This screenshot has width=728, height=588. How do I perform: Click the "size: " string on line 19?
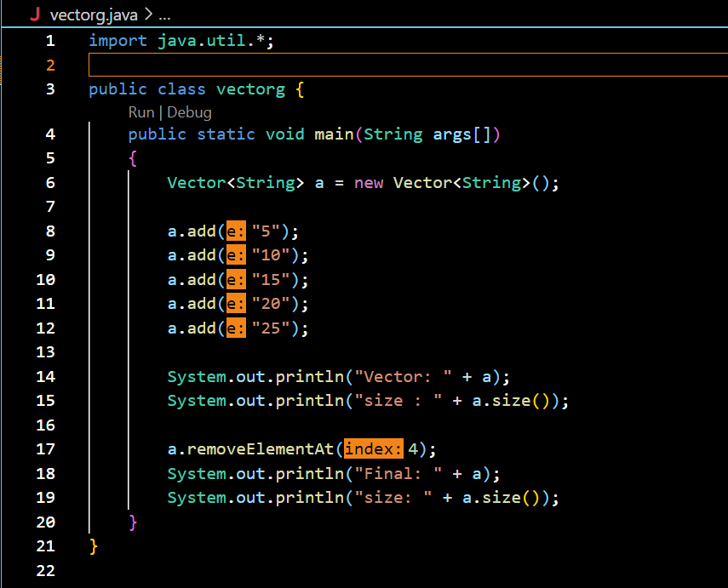point(393,498)
